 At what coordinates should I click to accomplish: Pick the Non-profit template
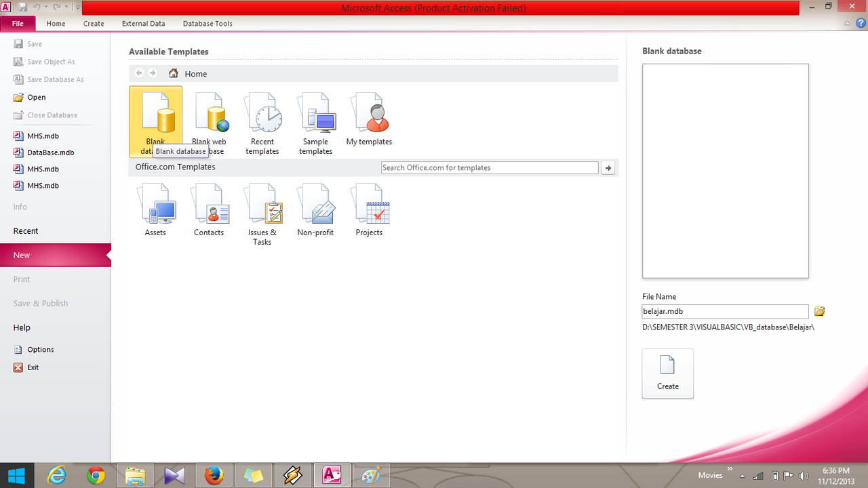pos(315,211)
